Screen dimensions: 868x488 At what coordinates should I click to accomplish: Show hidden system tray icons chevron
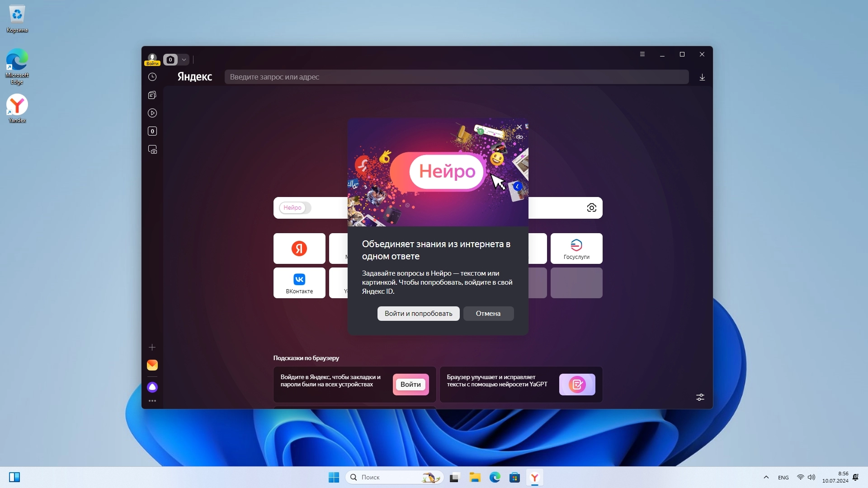(x=766, y=477)
